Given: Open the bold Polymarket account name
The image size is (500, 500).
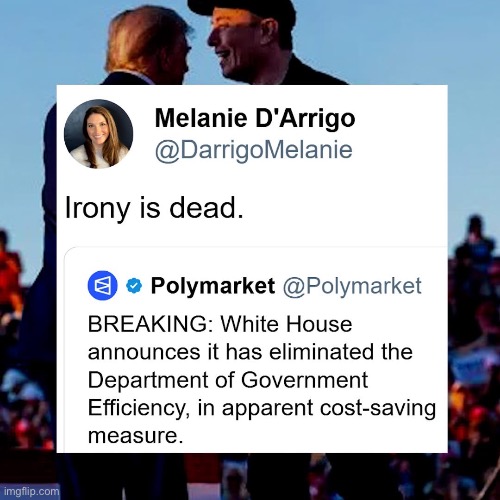Looking at the screenshot, I should click(x=213, y=286).
